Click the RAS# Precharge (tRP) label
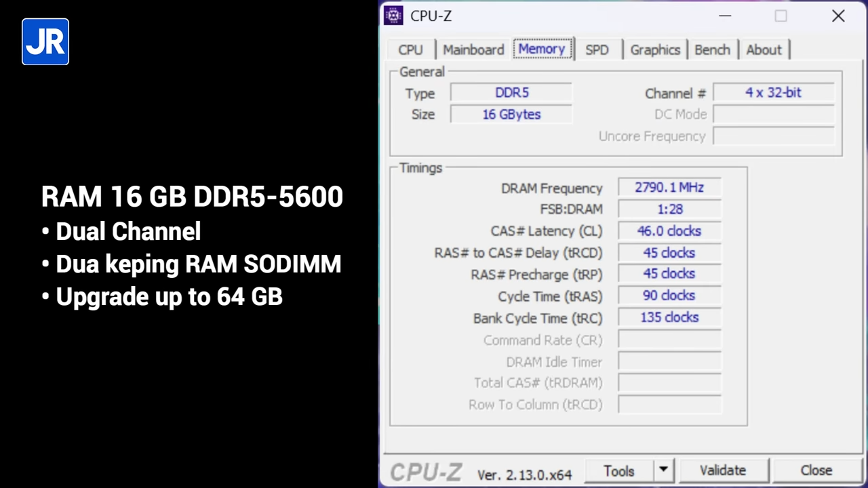Viewport: 868px width, 488px height. (536, 274)
